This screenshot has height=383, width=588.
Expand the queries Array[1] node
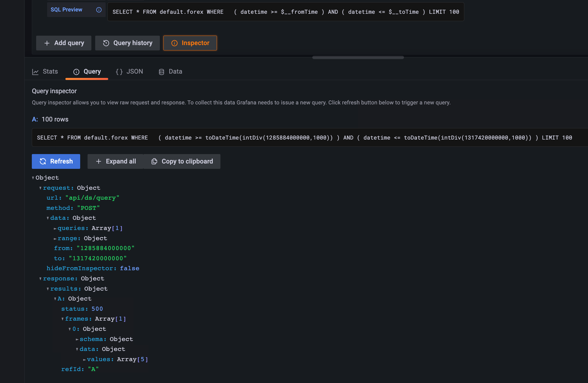pyautogui.click(x=55, y=228)
